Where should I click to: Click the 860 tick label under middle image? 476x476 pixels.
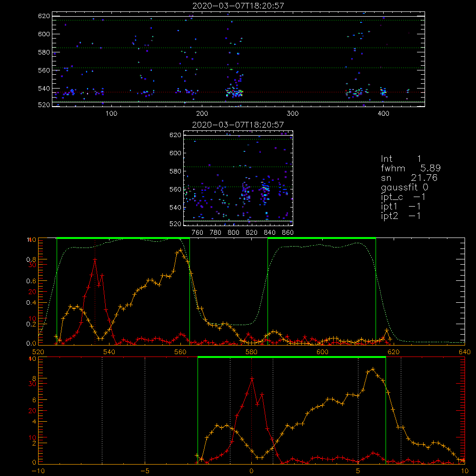click(x=288, y=233)
